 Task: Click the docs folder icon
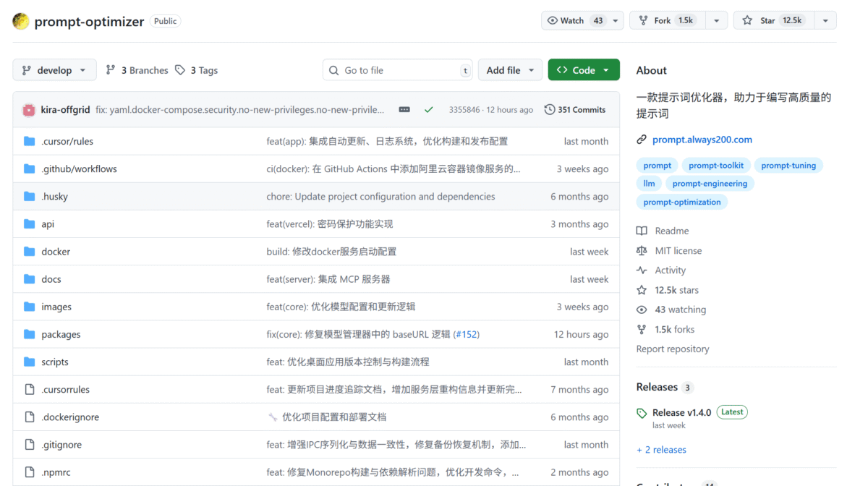tap(30, 279)
